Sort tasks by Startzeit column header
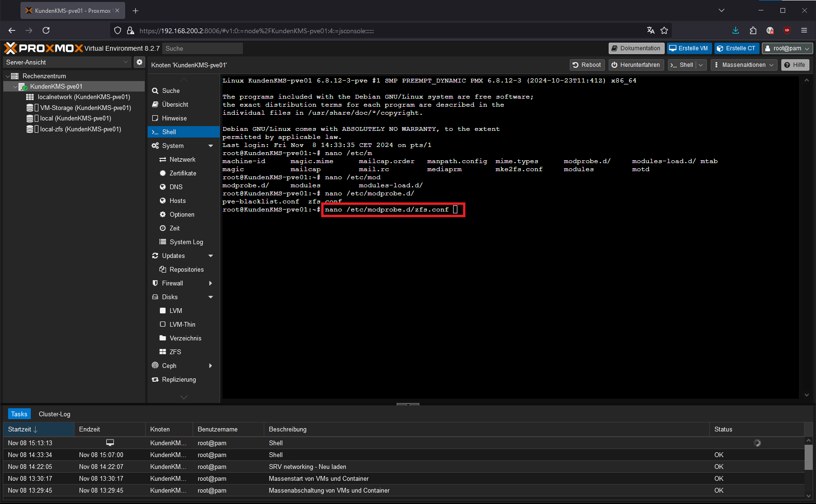This screenshot has height=504, width=816. [x=19, y=429]
